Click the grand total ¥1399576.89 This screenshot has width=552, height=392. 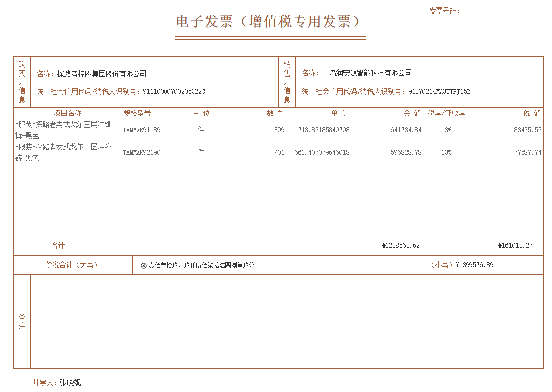(x=474, y=265)
